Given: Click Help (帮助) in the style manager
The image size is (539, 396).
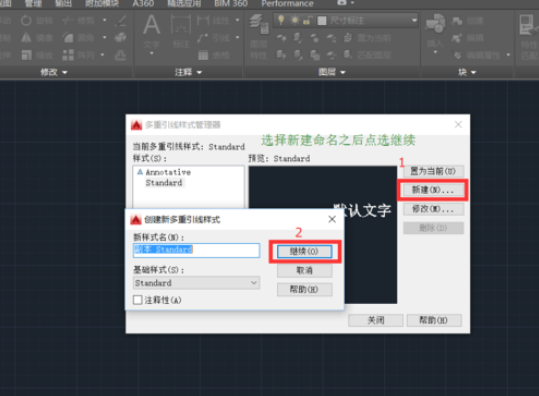Looking at the screenshot, I should point(434,320).
